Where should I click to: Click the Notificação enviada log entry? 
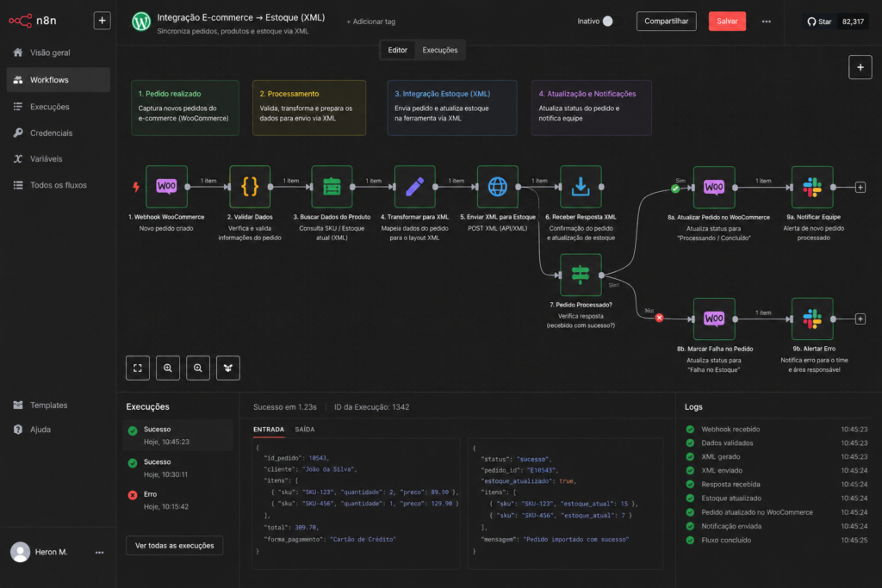click(776, 526)
